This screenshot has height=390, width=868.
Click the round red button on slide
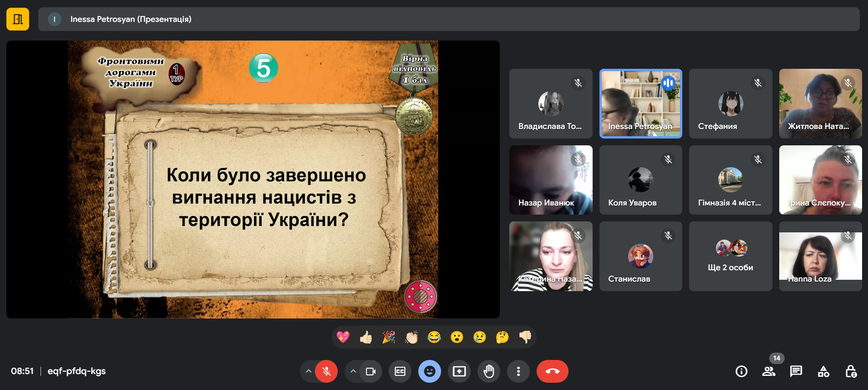421,297
